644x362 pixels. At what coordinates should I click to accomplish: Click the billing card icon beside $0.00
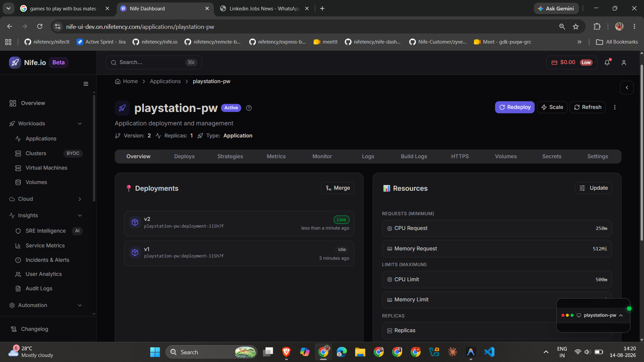click(x=554, y=63)
